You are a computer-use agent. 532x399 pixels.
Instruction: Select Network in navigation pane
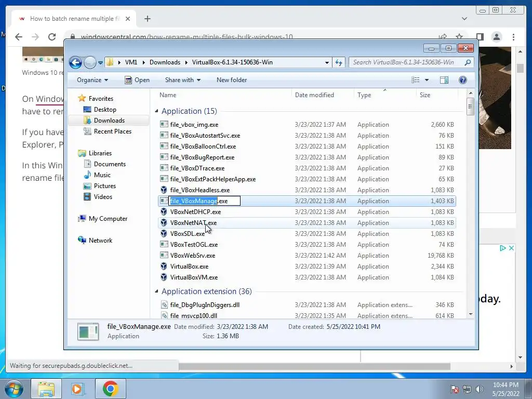[100, 241]
